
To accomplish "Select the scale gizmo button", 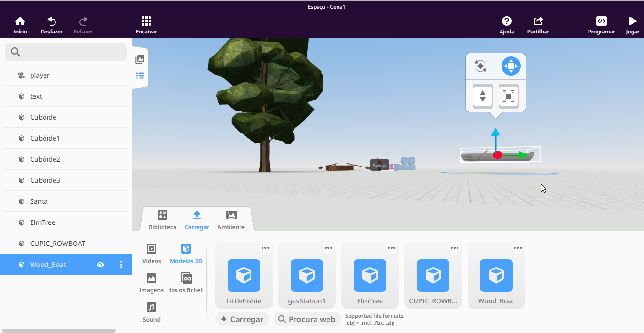I will 509,96.
